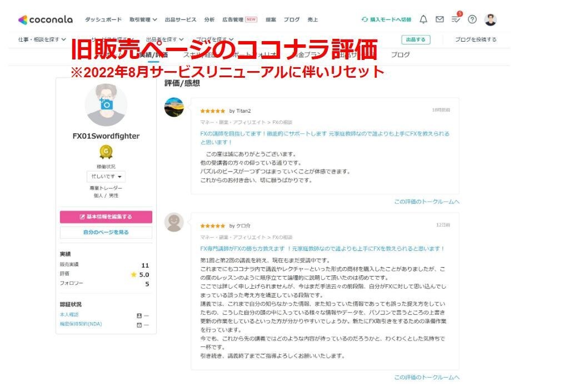Click the coconala logo
569x392 pixels.
coord(46,19)
